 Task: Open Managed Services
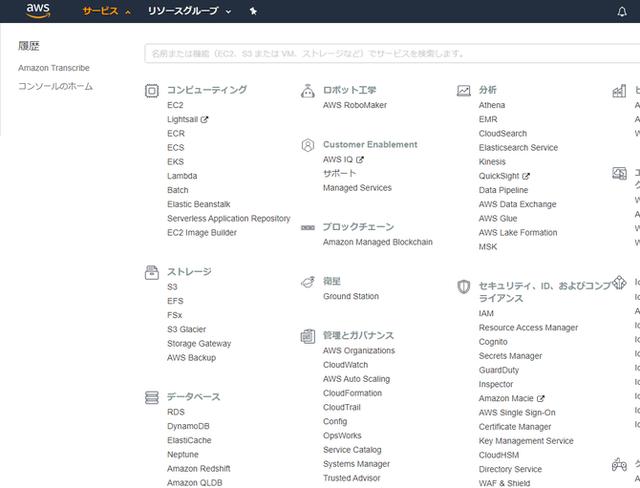(x=357, y=188)
